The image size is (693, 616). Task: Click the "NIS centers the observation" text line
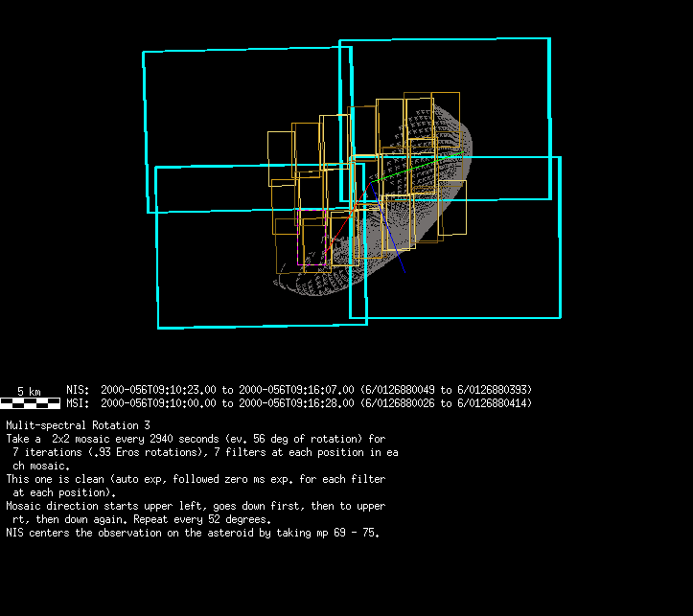coord(192,533)
